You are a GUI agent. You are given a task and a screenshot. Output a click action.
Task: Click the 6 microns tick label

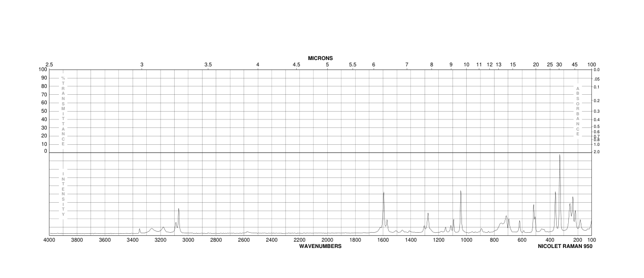click(x=374, y=64)
